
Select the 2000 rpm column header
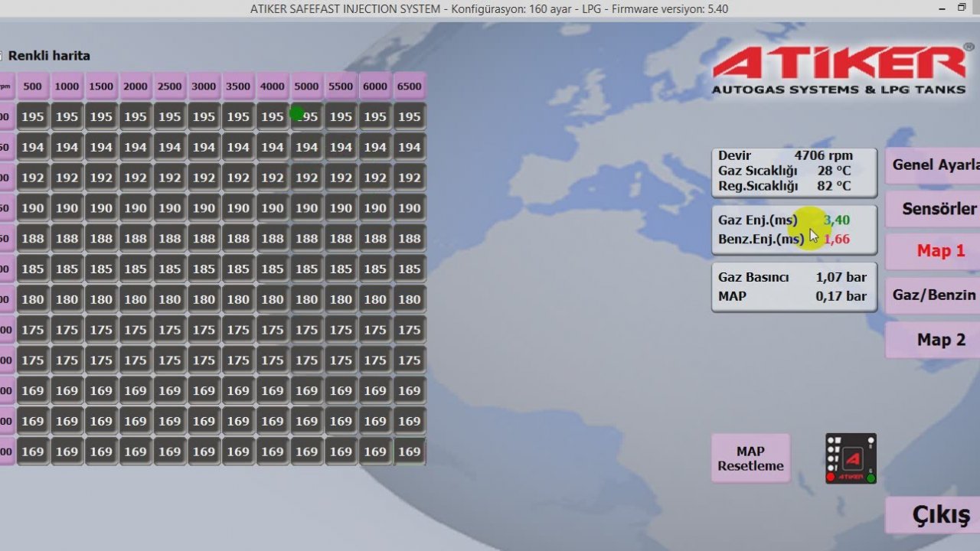tap(136, 86)
